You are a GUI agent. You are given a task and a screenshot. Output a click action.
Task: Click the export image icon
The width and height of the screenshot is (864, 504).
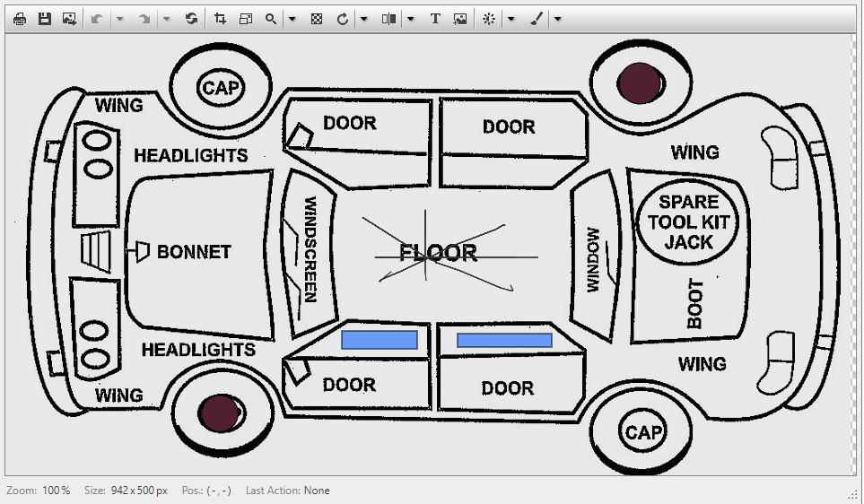pyautogui.click(x=68, y=19)
